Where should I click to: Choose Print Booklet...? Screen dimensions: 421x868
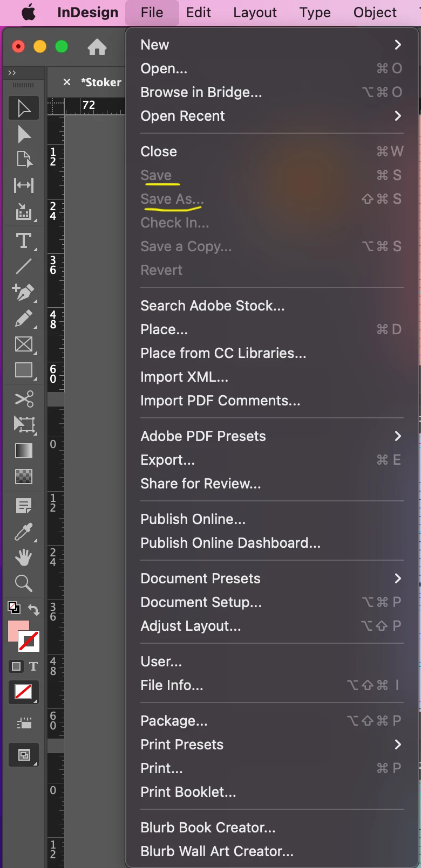272,792
